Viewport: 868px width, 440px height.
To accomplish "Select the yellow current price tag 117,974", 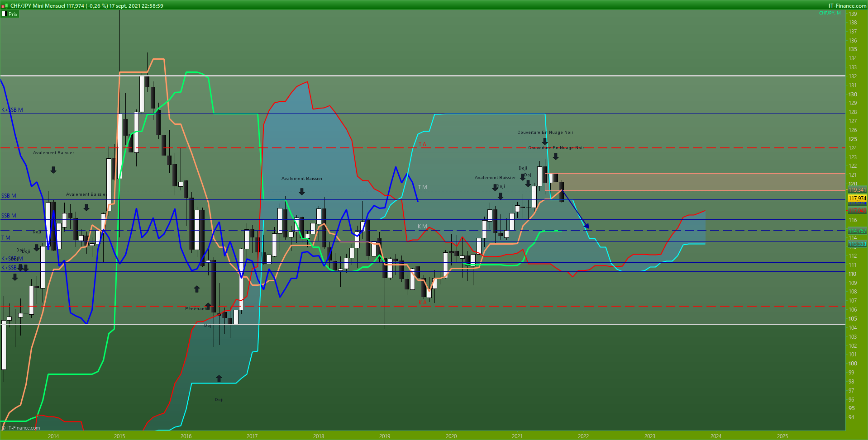I will click(857, 199).
